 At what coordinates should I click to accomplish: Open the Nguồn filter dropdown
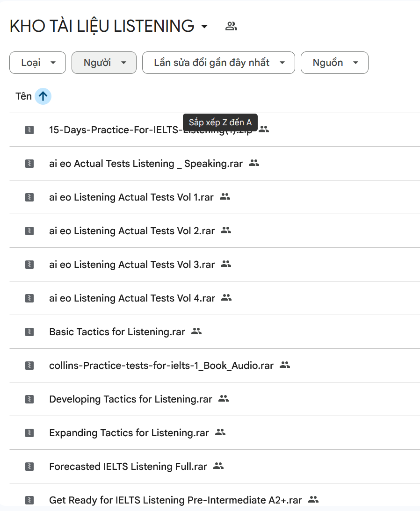coord(334,63)
